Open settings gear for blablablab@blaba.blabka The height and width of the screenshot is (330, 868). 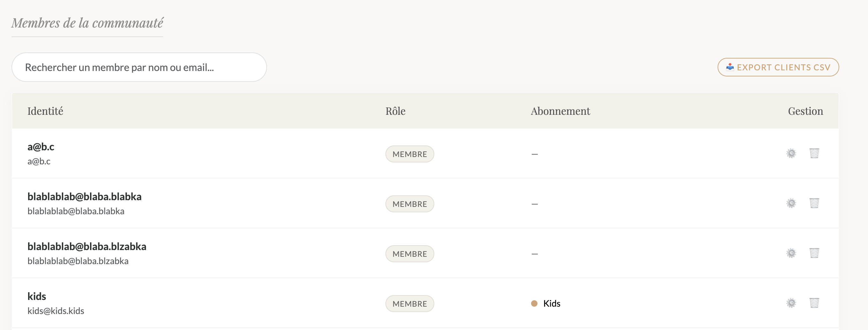[x=791, y=203]
